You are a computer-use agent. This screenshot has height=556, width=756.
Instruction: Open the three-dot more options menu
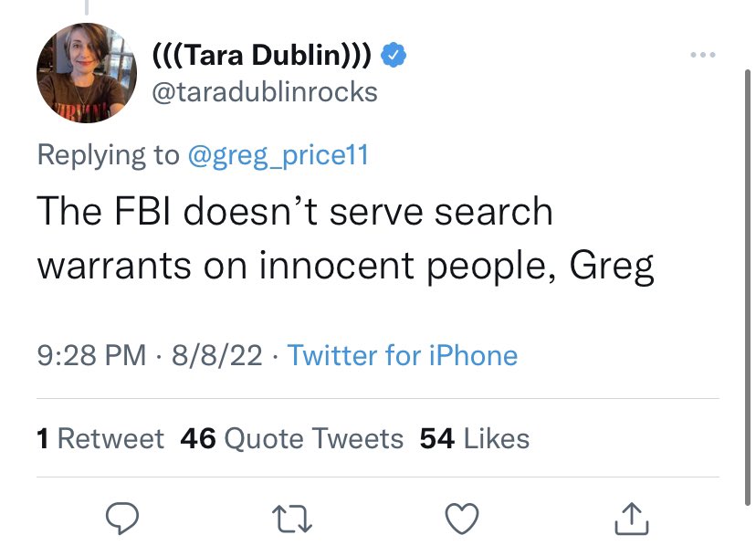click(703, 56)
